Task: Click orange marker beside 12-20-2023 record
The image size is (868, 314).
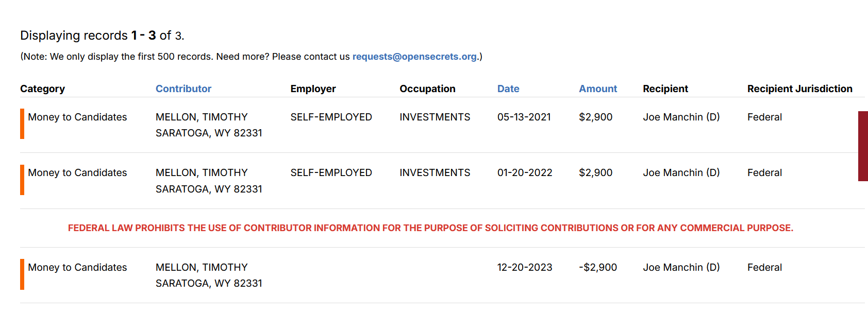Action: [22, 274]
